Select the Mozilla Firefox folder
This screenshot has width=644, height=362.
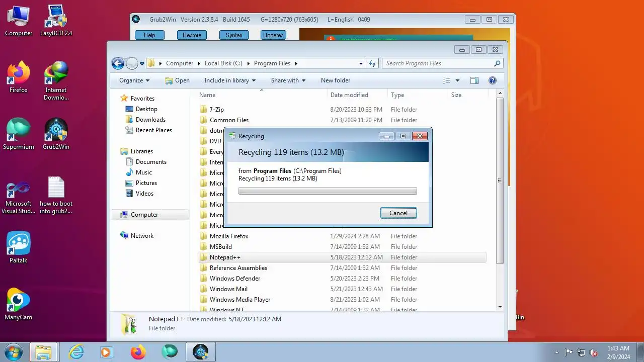coord(229,236)
